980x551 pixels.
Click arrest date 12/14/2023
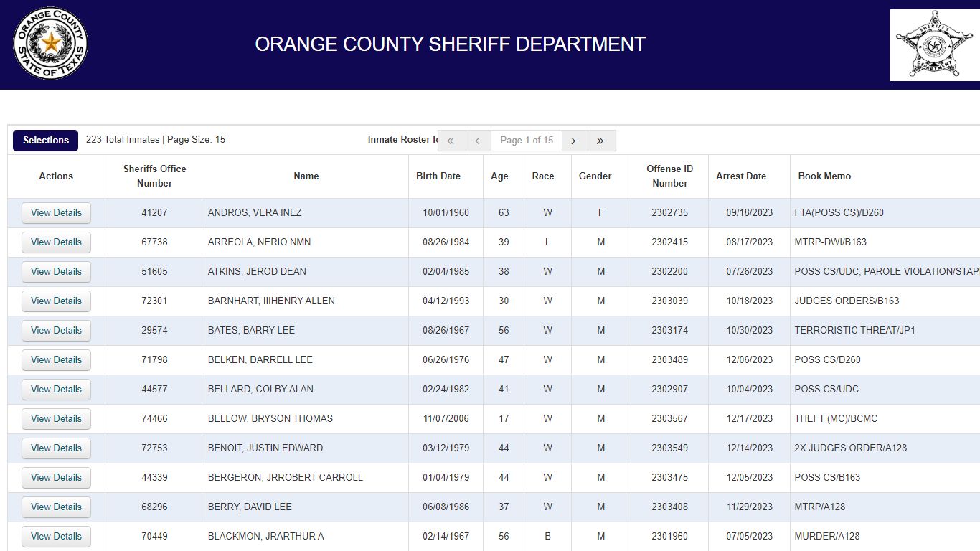tap(750, 448)
